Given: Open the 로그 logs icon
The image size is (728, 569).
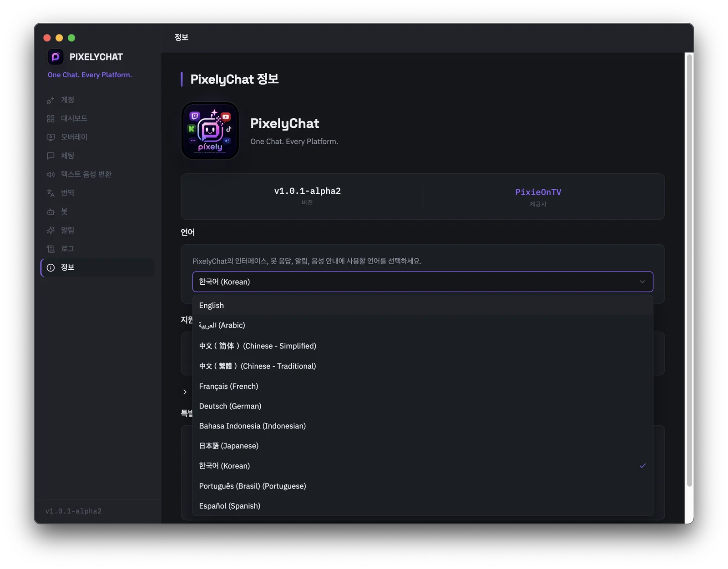Looking at the screenshot, I should tap(51, 249).
